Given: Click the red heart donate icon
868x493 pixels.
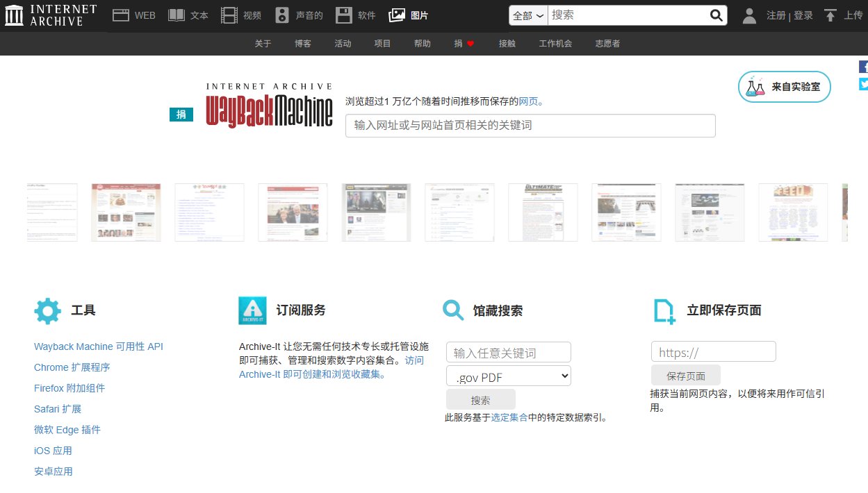Looking at the screenshot, I should 470,44.
